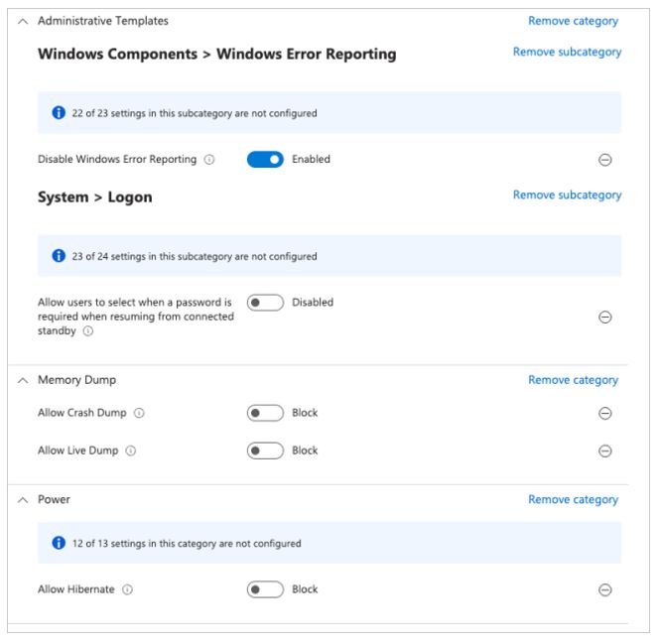This screenshot has height=644, width=657.
Task: Toggle Allow Live Dump switch
Action: (x=265, y=451)
